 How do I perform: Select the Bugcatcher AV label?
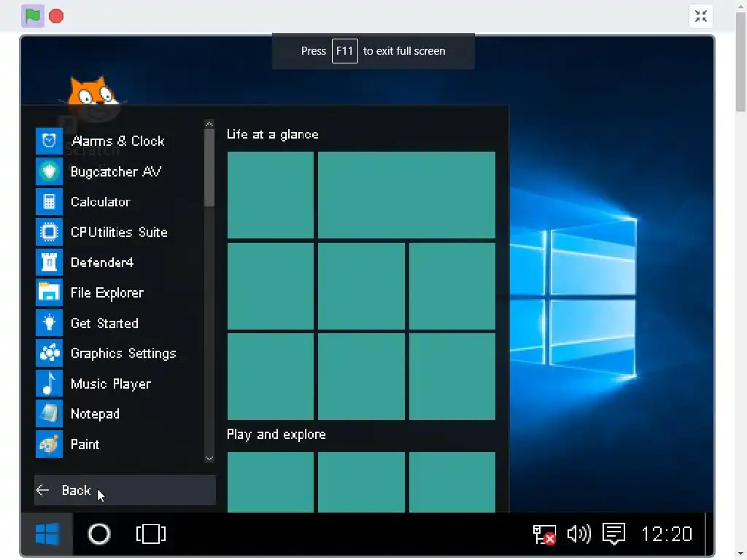coord(116,171)
